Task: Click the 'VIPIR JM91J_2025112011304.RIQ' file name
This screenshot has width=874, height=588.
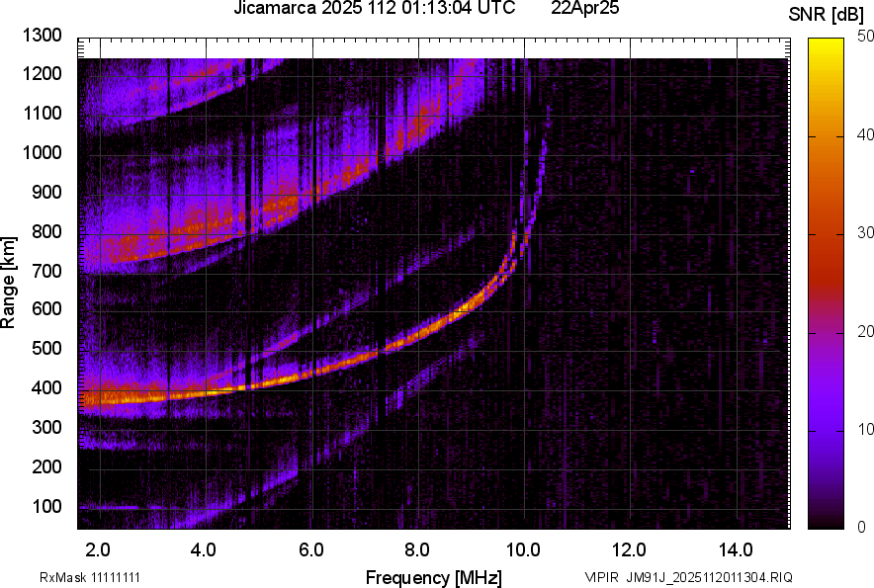Action: click(688, 577)
